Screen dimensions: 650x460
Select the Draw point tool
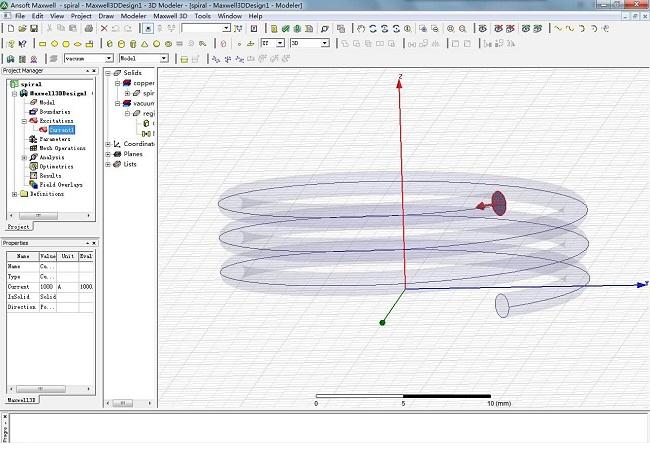tap(239, 44)
